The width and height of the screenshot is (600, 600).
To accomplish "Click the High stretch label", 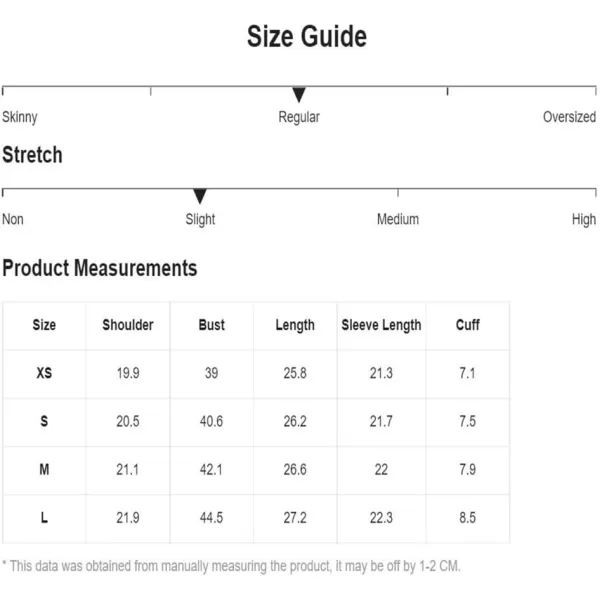I will click(x=584, y=220).
